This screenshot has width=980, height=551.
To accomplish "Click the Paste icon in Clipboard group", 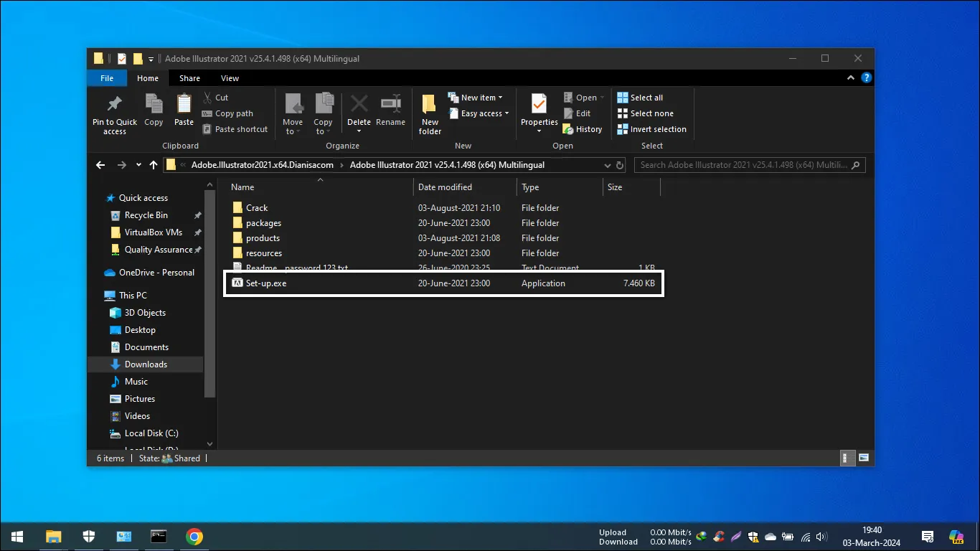I will tap(184, 105).
